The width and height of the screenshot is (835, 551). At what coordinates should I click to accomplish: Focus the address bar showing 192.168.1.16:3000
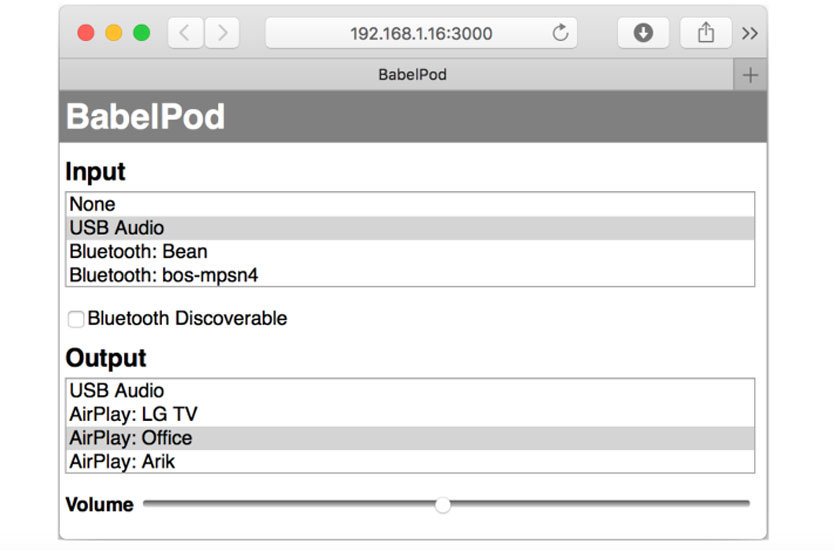pos(421,33)
